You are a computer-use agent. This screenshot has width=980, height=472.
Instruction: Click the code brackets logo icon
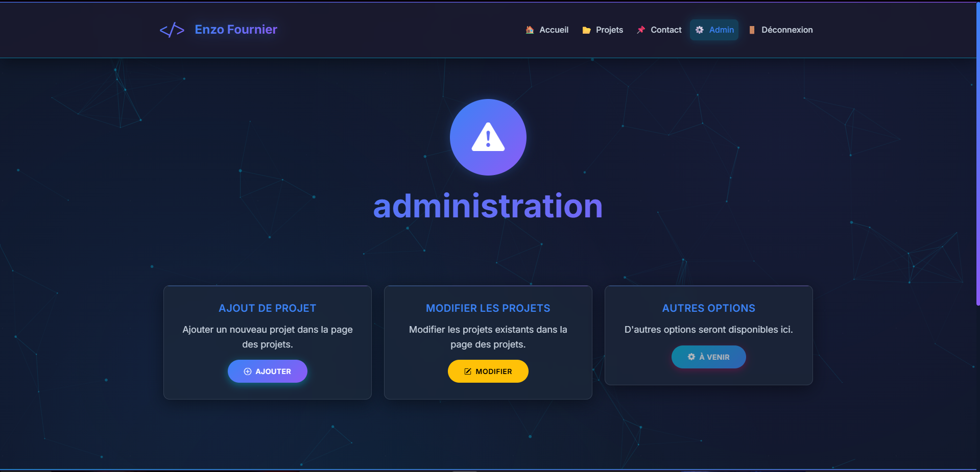coord(172,29)
